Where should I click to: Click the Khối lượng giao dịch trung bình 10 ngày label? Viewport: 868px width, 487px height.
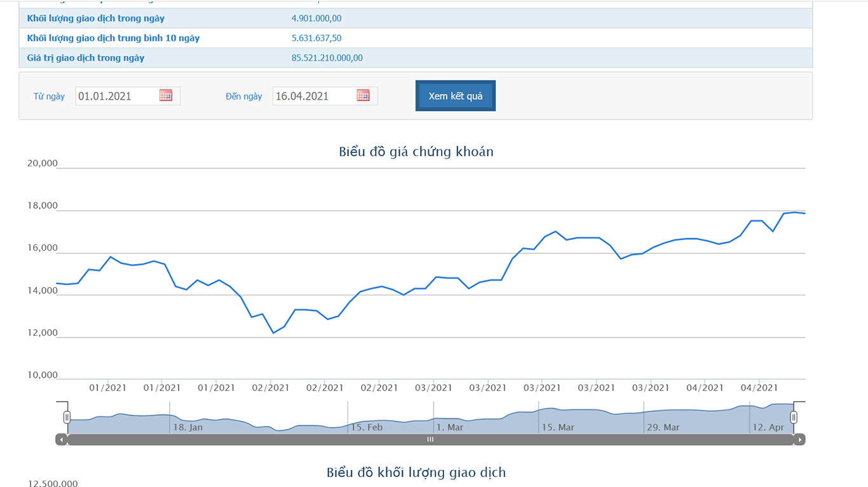point(113,38)
